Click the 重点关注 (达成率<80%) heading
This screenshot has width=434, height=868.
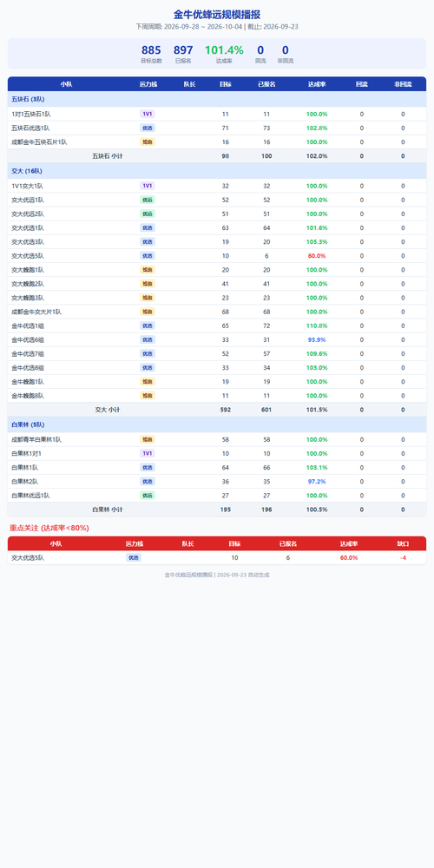coord(49,528)
